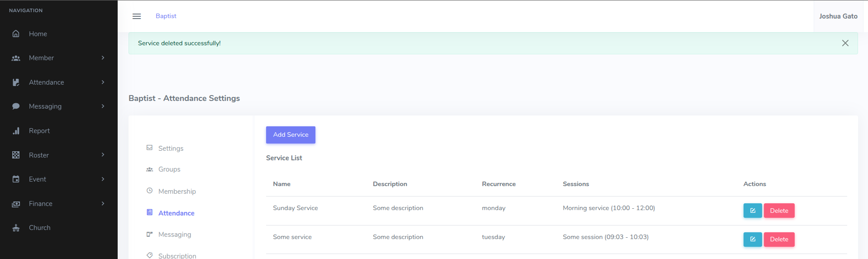The image size is (868, 259).
Task: Click the hamburger menu icon
Action: coord(137,16)
